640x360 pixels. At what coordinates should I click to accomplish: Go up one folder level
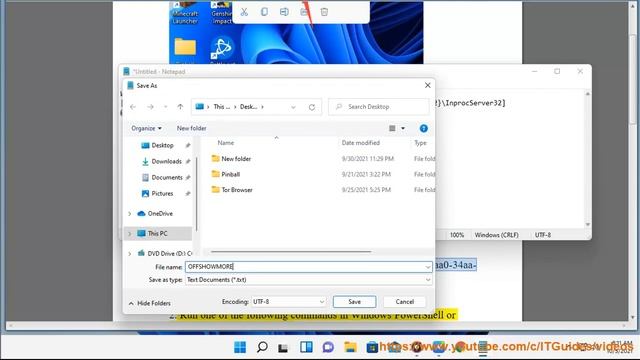pyautogui.click(x=180, y=107)
